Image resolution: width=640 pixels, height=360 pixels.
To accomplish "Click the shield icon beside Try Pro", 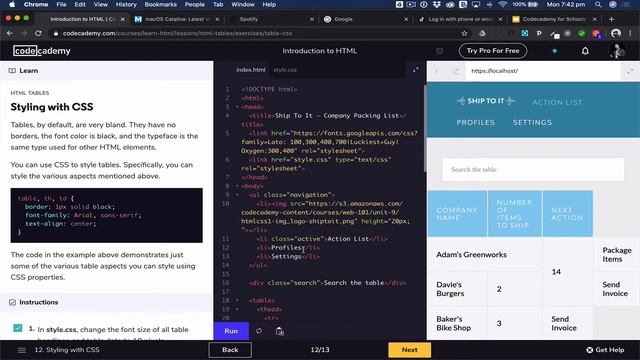I will tap(440, 51).
